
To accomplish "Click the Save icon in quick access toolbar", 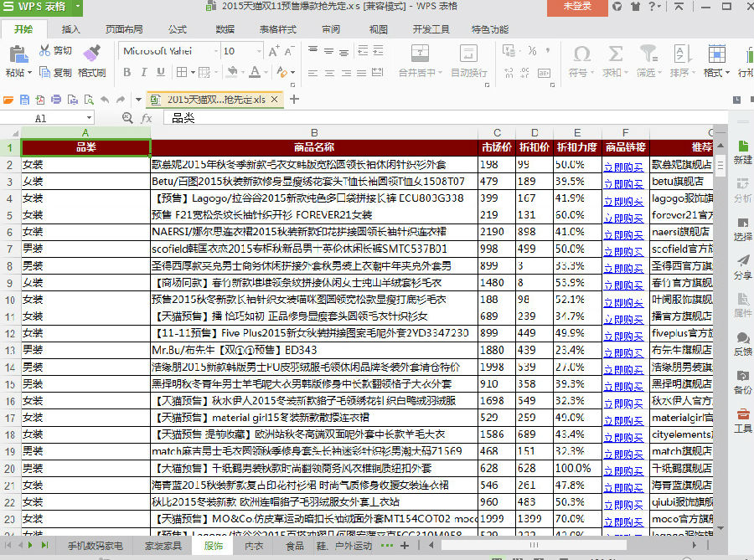I will 24,100.
